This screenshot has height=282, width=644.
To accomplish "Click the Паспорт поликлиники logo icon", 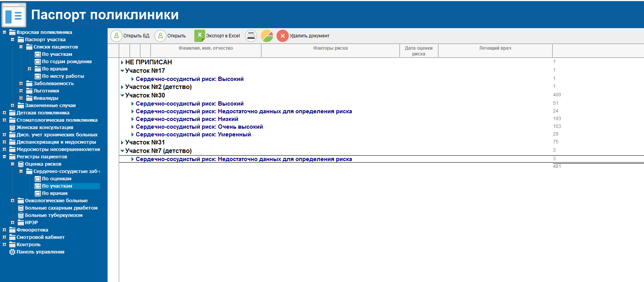I will click(x=14, y=15).
